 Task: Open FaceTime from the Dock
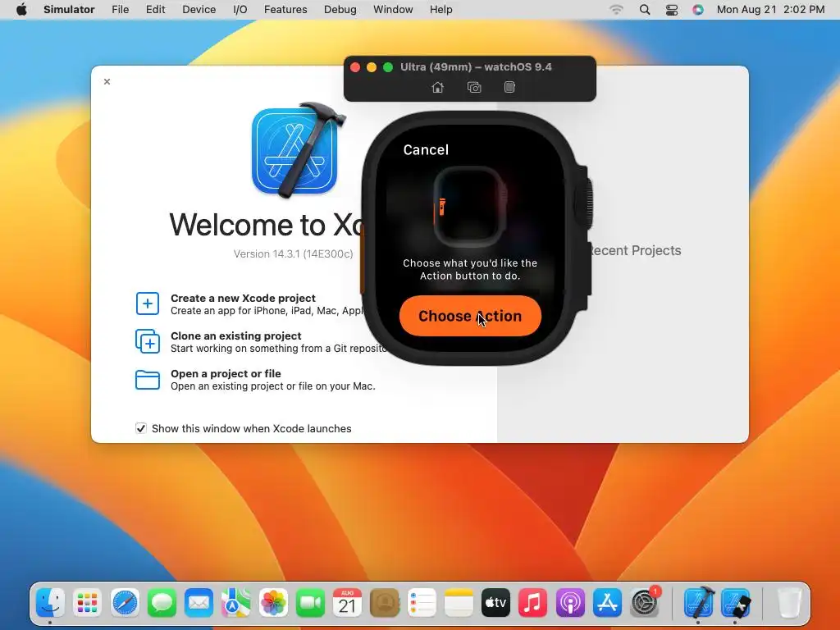pos(310,603)
